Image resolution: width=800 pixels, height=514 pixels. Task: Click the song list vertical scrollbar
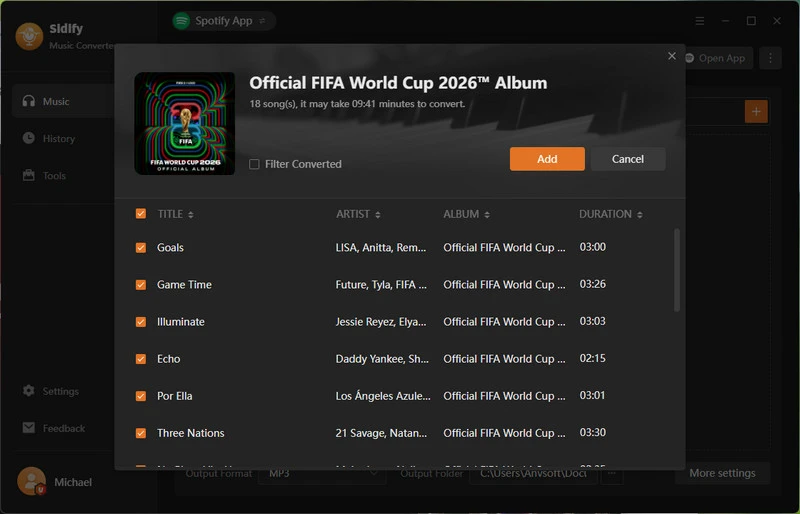pos(677,270)
